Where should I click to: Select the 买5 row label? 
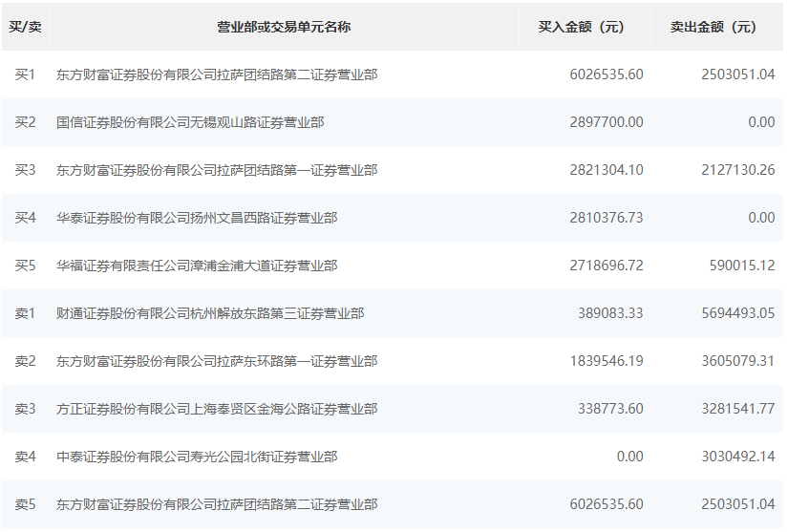[25, 266]
